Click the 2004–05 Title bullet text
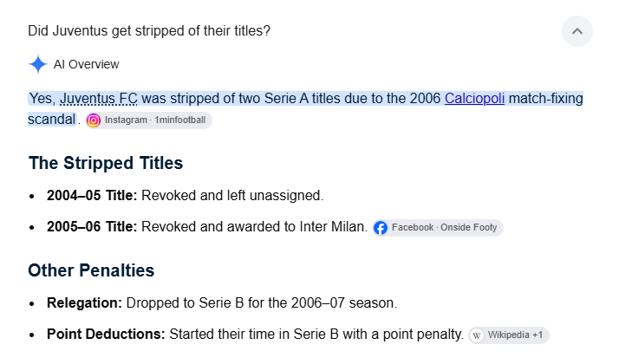The width and height of the screenshot is (619, 364). tap(186, 195)
